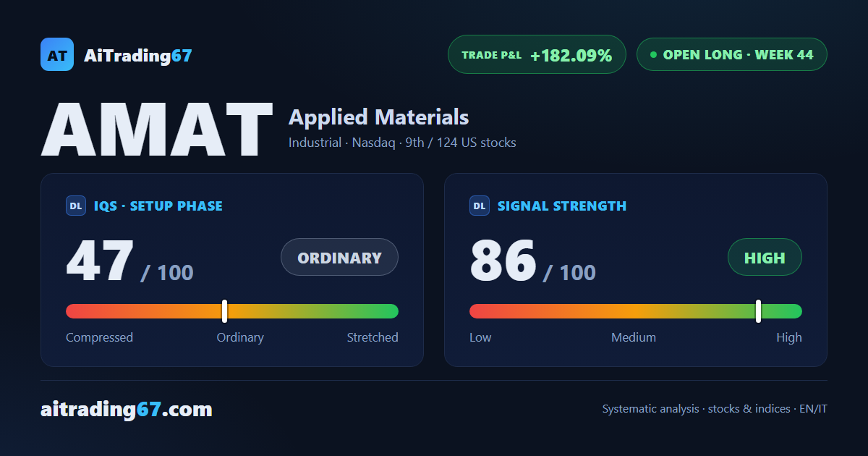This screenshot has width=868, height=456.
Task: Click the Trade P&L +182.09% badge
Action: (x=537, y=54)
